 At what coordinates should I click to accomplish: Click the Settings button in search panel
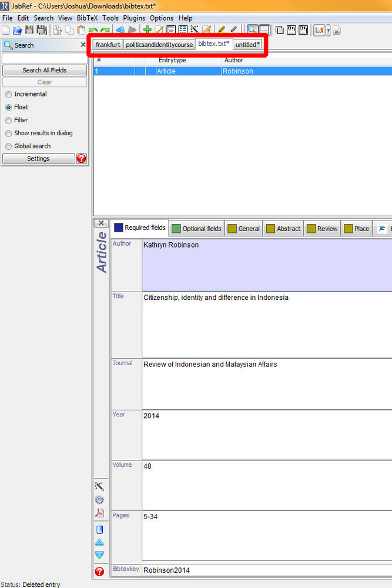coord(38,159)
